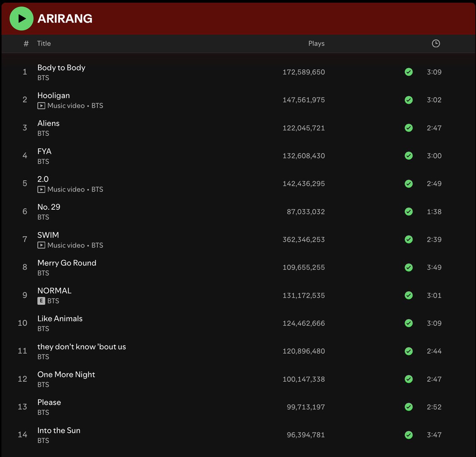Click the saved checkmark for No. 29

(x=409, y=212)
